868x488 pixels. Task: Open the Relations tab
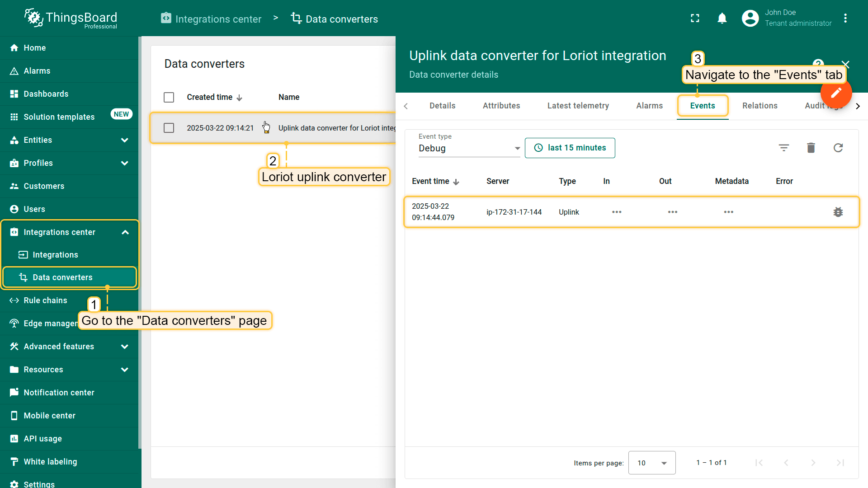(759, 106)
